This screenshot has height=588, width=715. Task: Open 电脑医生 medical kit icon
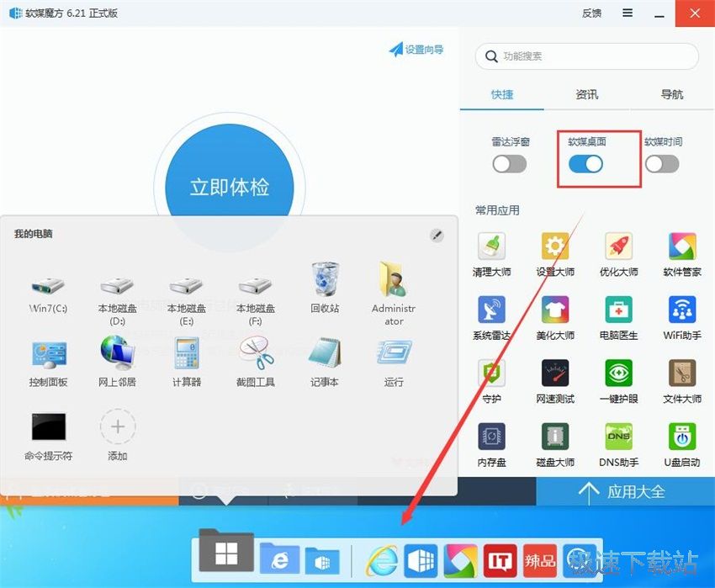pos(618,310)
